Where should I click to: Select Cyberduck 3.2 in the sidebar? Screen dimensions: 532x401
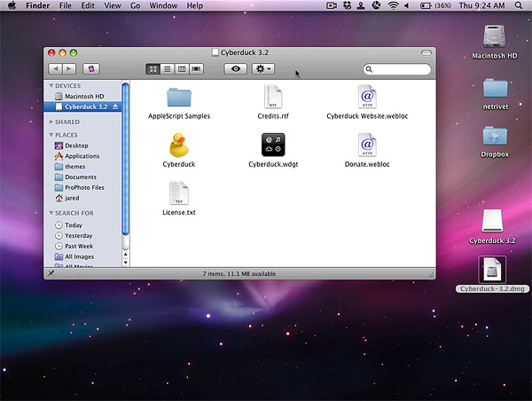(82, 107)
